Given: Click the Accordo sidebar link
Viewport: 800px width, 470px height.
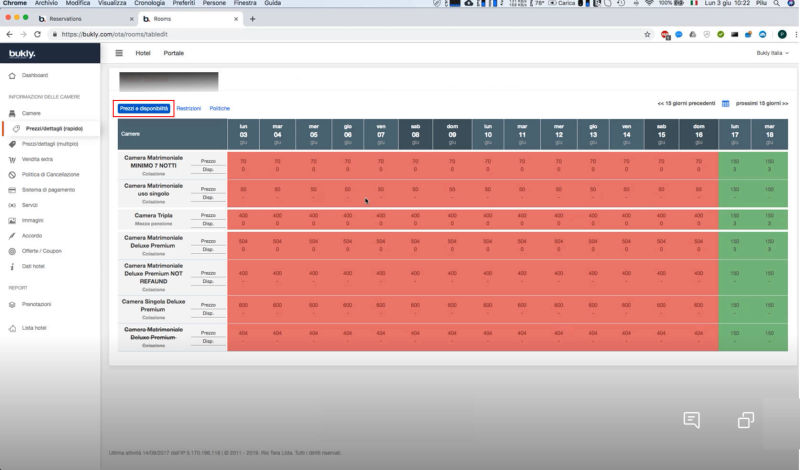Looking at the screenshot, I should 32,236.
